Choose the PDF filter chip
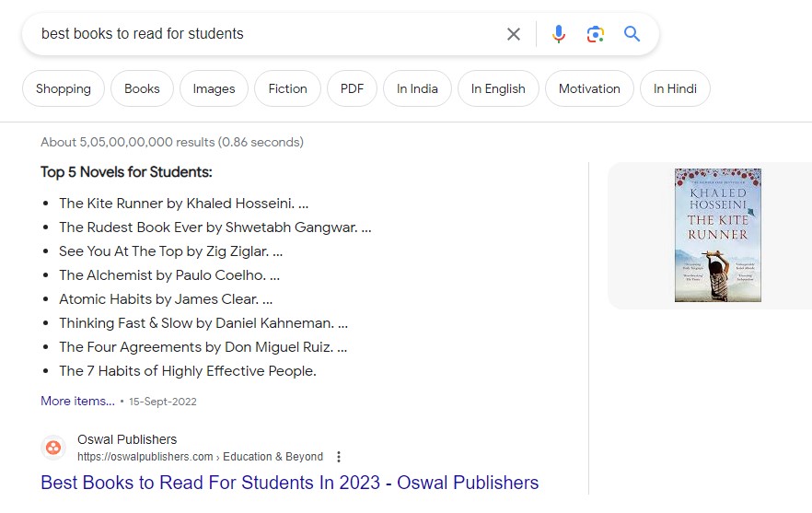Image resolution: width=812 pixels, height=513 pixels. coord(352,88)
